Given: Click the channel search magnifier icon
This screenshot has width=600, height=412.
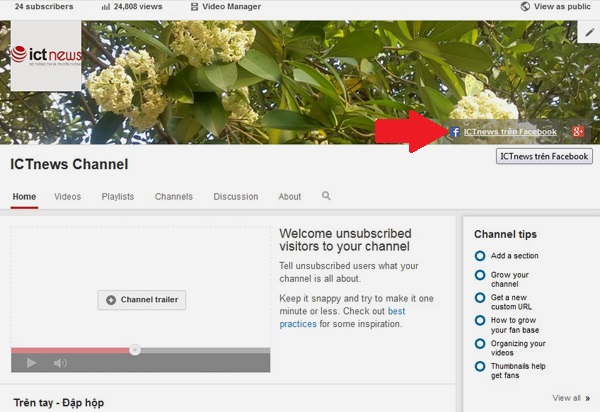Looking at the screenshot, I should click(326, 196).
